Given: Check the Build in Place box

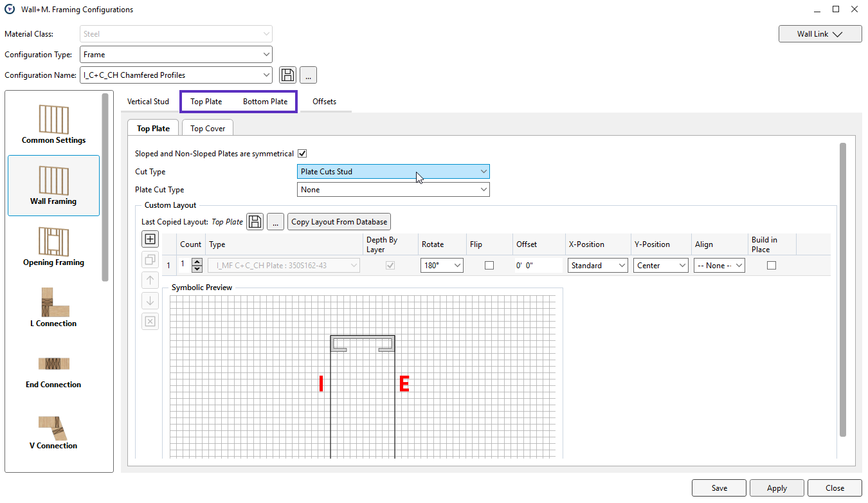Looking at the screenshot, I should pos(772,265).
